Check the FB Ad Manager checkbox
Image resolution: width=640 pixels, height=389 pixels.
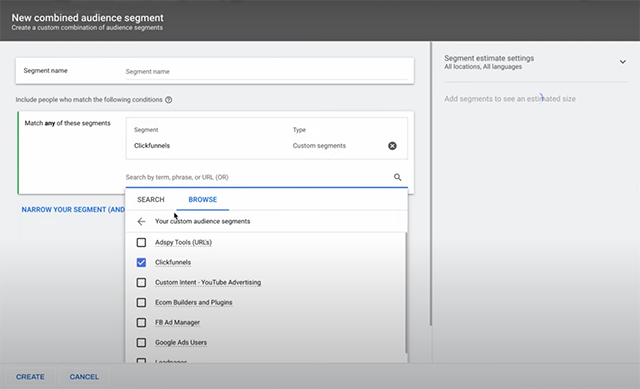point(141,322)
